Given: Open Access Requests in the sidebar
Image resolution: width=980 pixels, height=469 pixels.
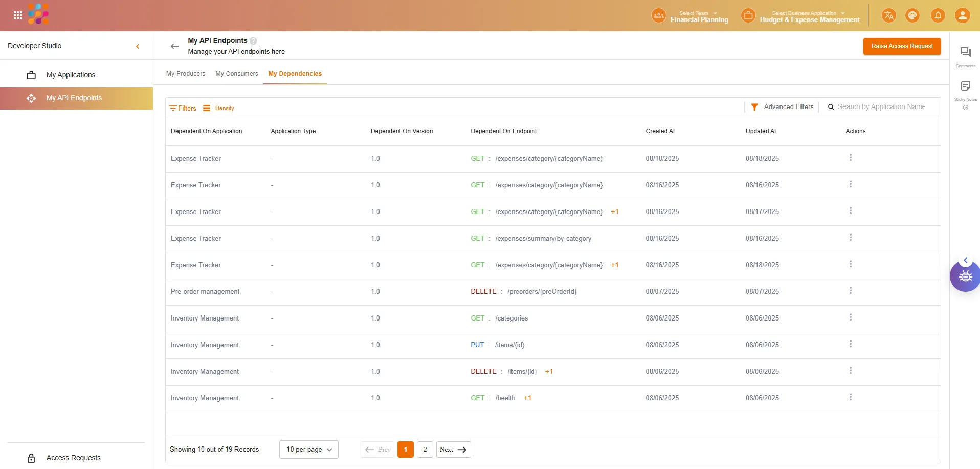Looking at the screenshot, I should (73, 458).
